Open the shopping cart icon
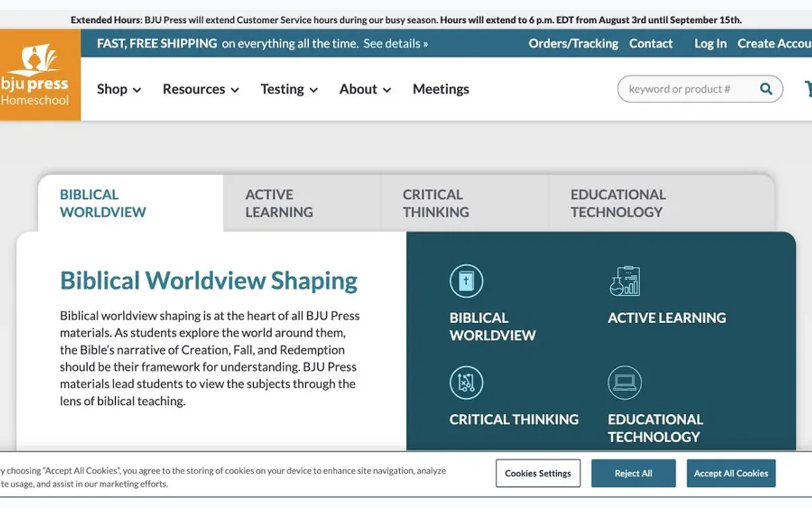Screen dimensions: 812x508 pos(808,89)
